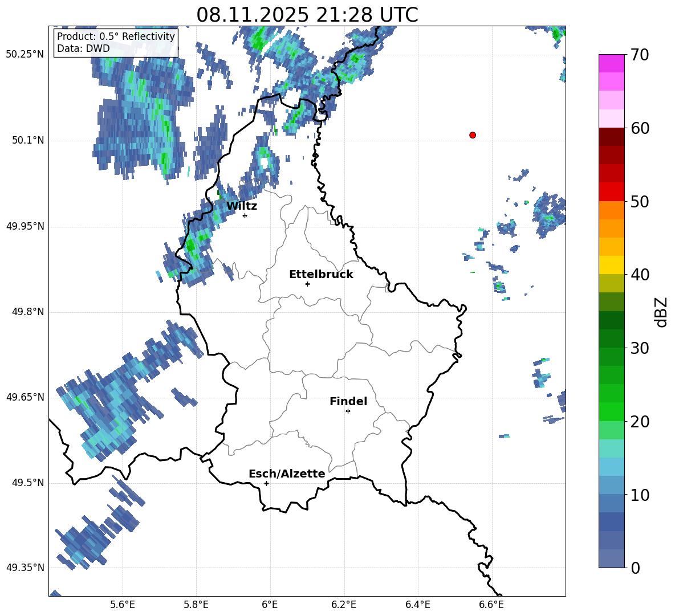The width and height of the screenshot is (675, 616).
Task: Click the 49.8°N latitude label
Action: (x=28, y=312)
